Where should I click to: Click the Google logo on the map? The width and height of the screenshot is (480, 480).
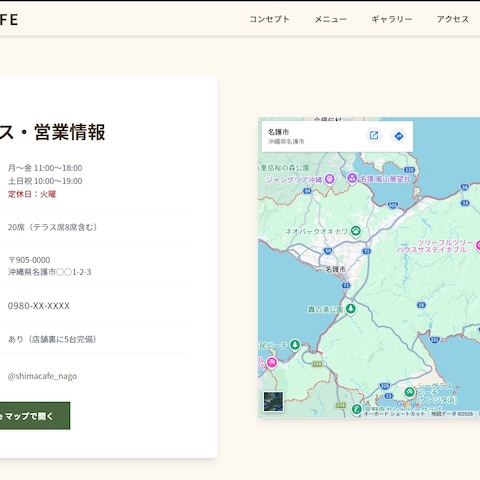[408, 405]
